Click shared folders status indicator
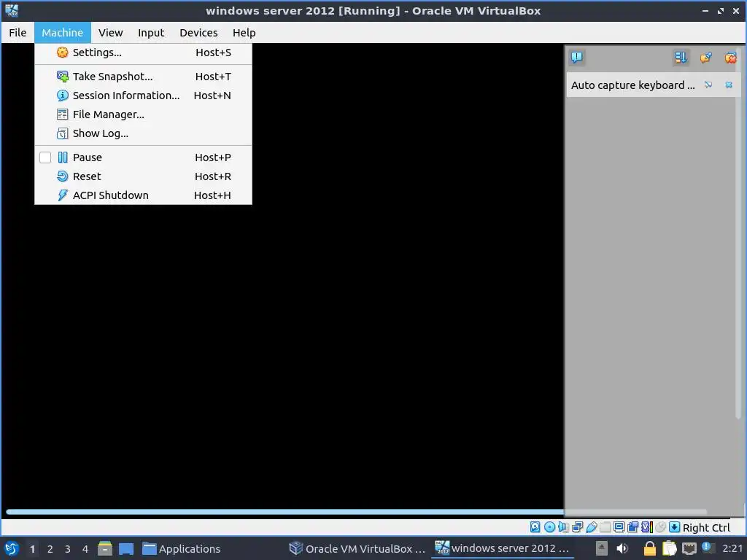 tap(605, 526)
